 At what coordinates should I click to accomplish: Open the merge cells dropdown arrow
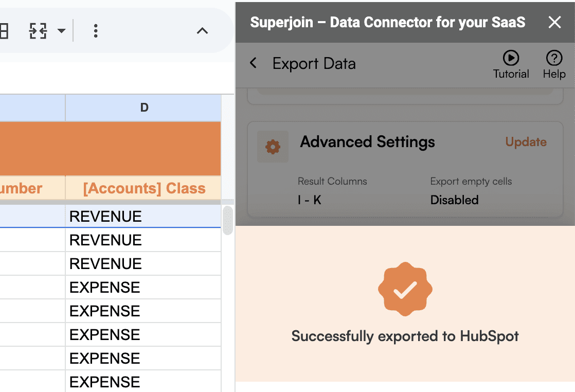click(x=62, y=31)
